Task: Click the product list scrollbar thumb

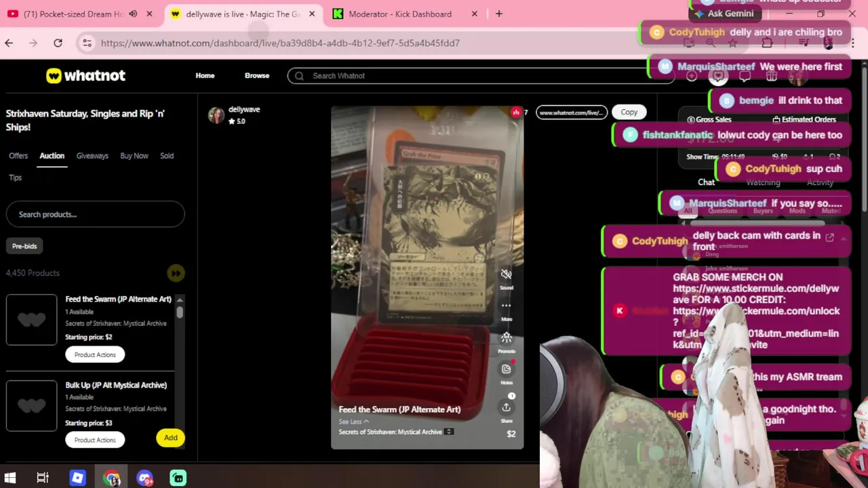Action: click(180, 312)
